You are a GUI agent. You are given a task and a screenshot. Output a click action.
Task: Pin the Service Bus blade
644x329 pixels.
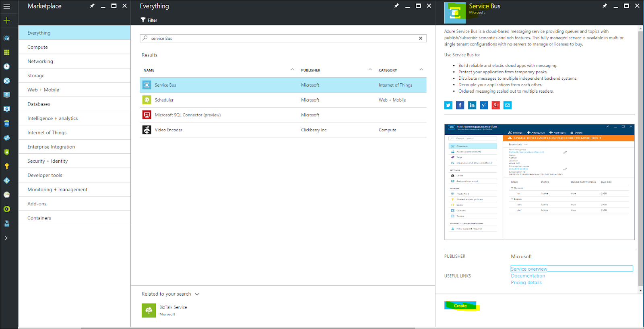click(605, 6)
